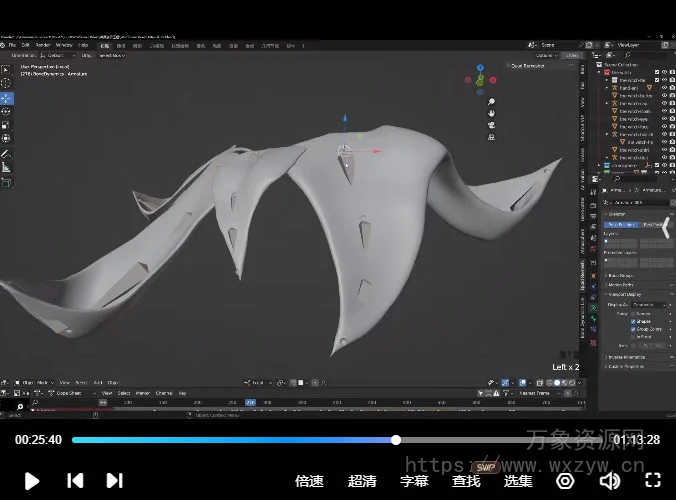The image size is (676, 500).
Task: Select the Move tool in the viewport toolbar
Action: pyautogui.click(x=7, y=98)
